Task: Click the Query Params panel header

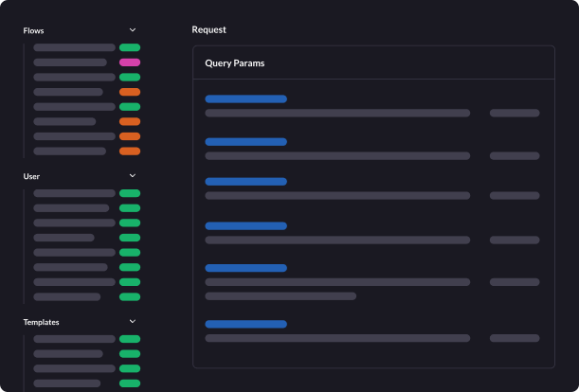Action: (x=235, y=63)
